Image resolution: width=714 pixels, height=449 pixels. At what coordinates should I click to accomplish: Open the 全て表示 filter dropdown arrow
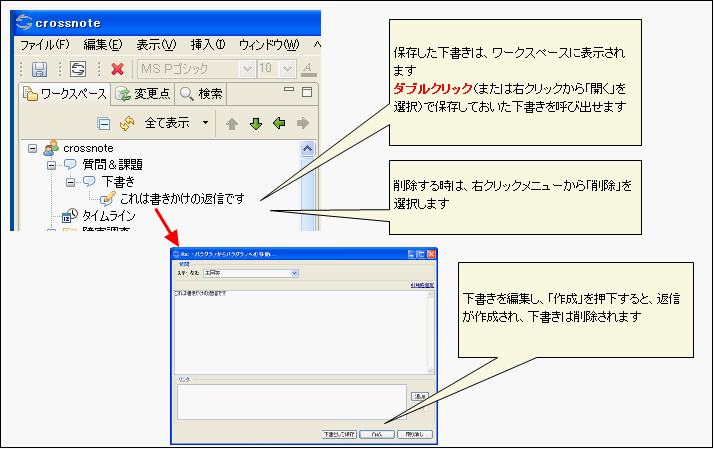point(205,122)
